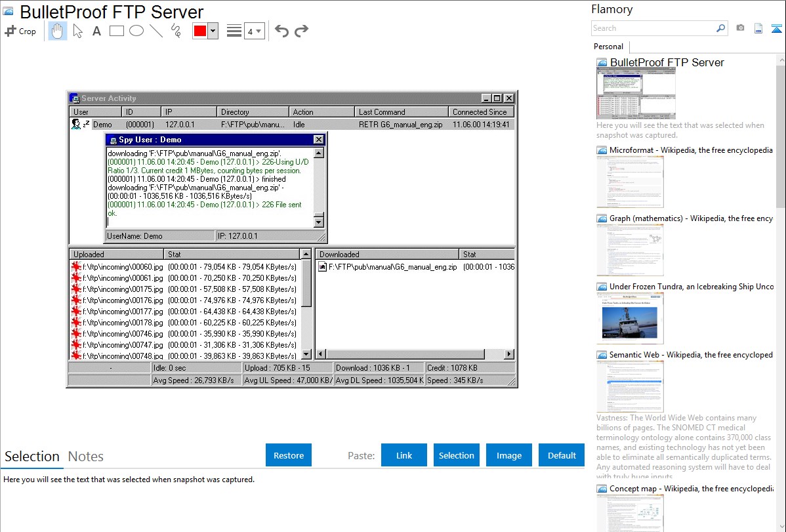Click the Paste Image button
Viewport: 786px width, 532px height.
(x=509, y=455)
